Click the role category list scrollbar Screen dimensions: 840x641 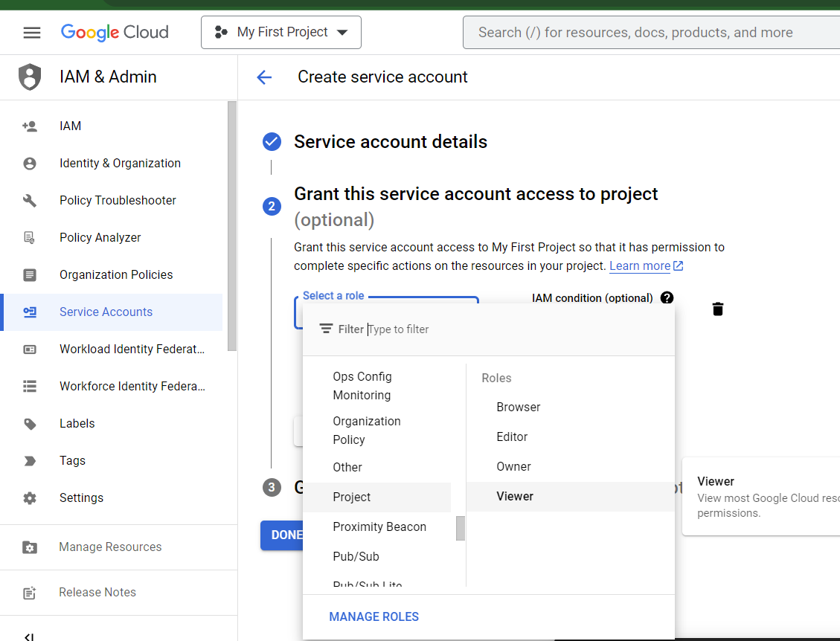pyautogui.click(x=461, y=528)
